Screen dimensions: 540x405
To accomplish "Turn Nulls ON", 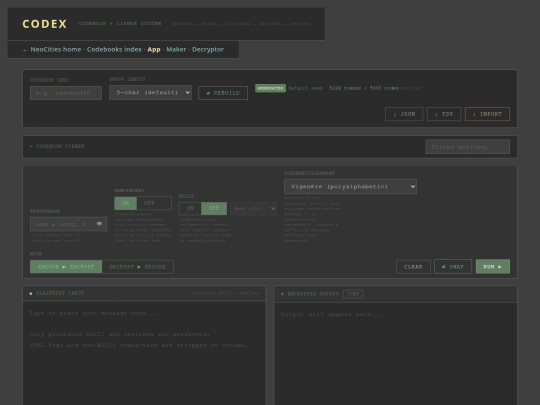I will (x=190, y=208).
